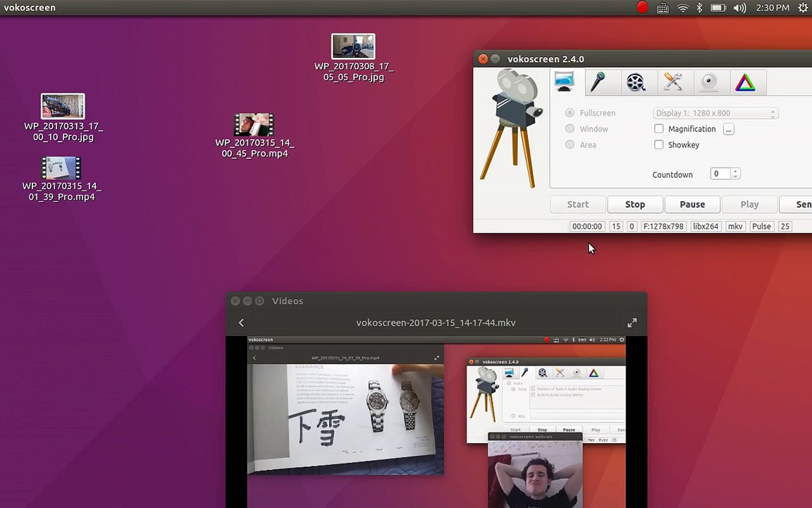Click the Pulse audio status entry
The width and height of the screenshot is (812, 508).
[x=761, y=226]
